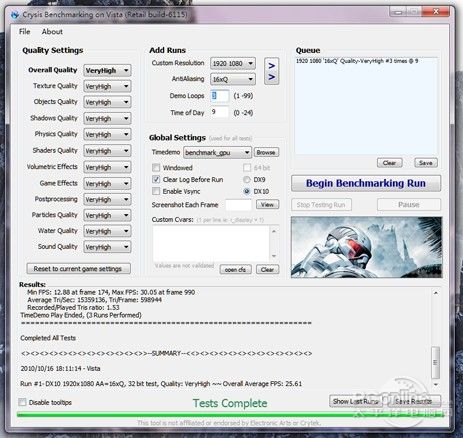
Task: Change Physics Quality dropdown value
Action: tap(107, 135)
